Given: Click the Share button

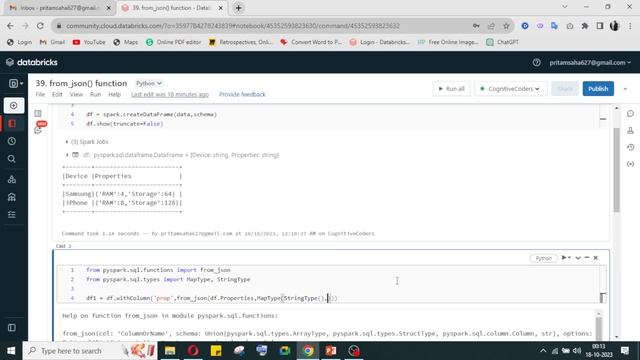Looking at the screenshot, I should [x=565, y=89].
